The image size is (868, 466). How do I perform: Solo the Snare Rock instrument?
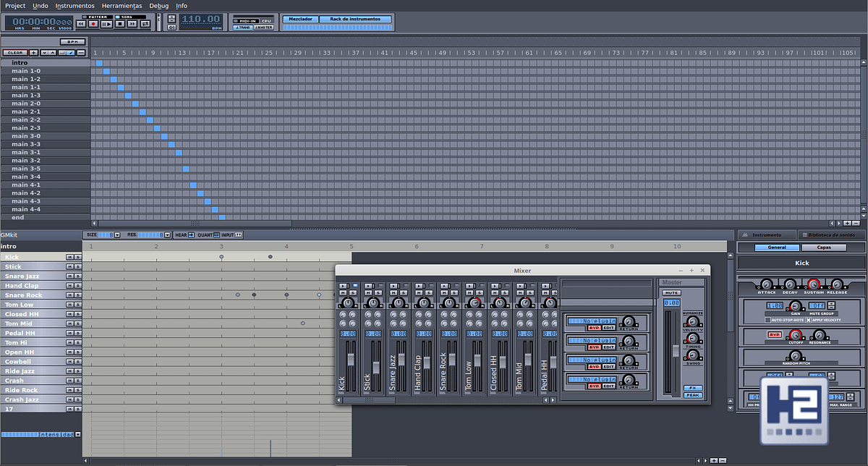coord(77,295)
